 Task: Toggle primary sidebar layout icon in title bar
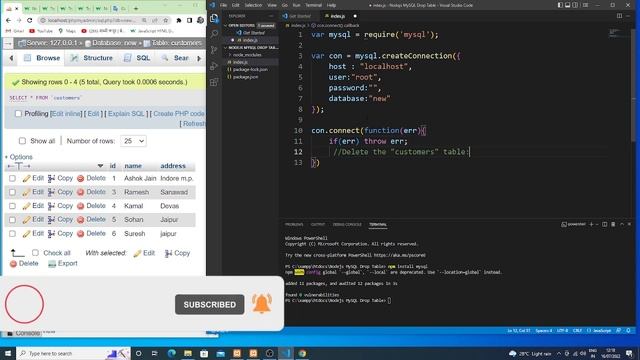[x=560, y=5]
